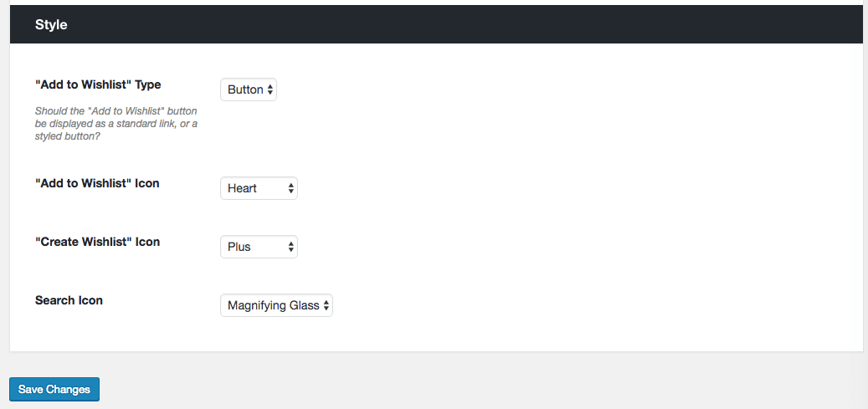Click the Save Changes button
This screenshot has height=409, width=868.
click(54, 389)
